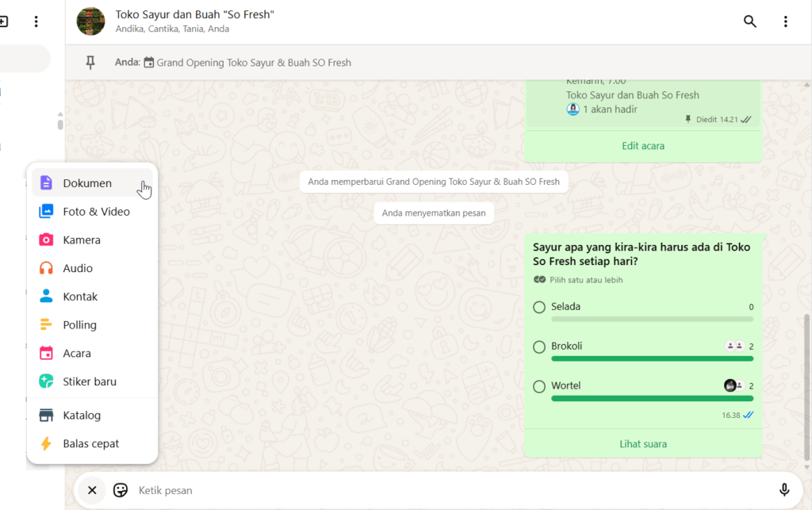
Task: Select the Audio attachment icon
Action: pos(47,268)
